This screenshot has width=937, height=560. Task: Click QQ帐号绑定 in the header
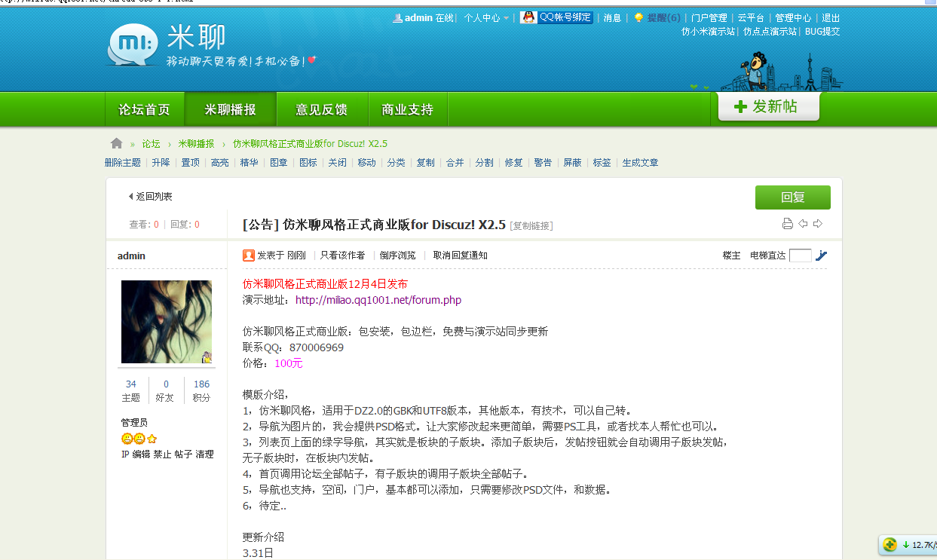pyautogui.click(x=565, y=17)
